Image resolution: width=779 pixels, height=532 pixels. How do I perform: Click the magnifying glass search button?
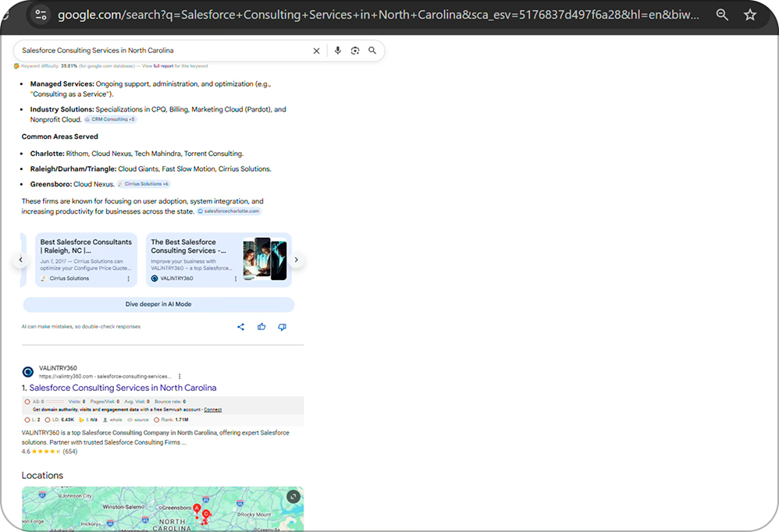point(372,51)
